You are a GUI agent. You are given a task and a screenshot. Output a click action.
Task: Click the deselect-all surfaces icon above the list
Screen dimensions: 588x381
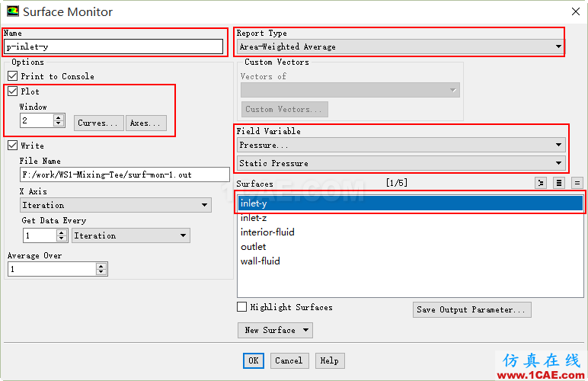coord(577,183)
